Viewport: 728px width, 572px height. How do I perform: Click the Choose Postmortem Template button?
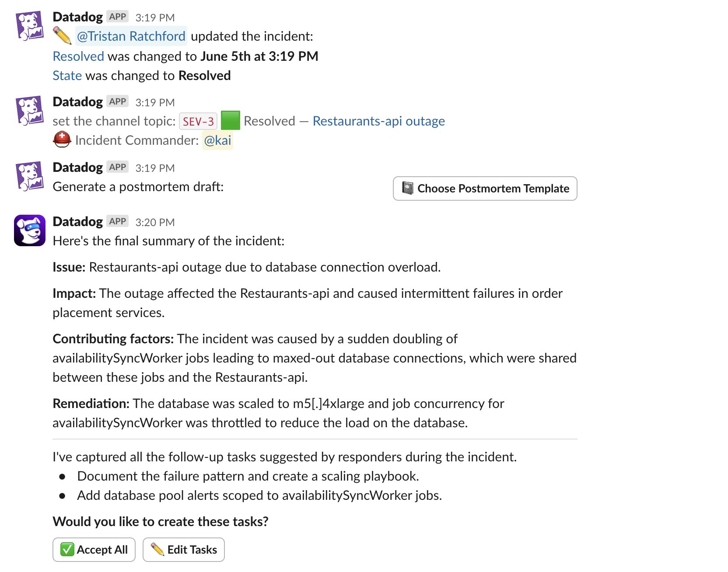(485, 188)
